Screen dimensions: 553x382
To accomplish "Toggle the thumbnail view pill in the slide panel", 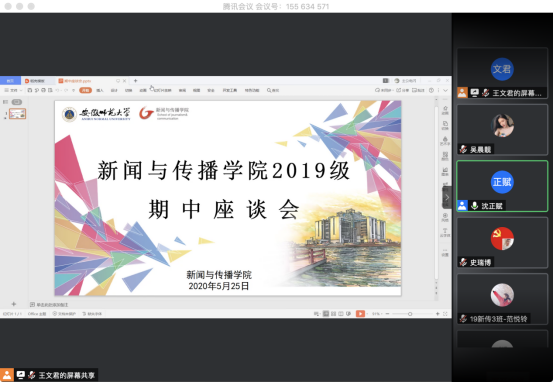I will (x=17, y=102).
